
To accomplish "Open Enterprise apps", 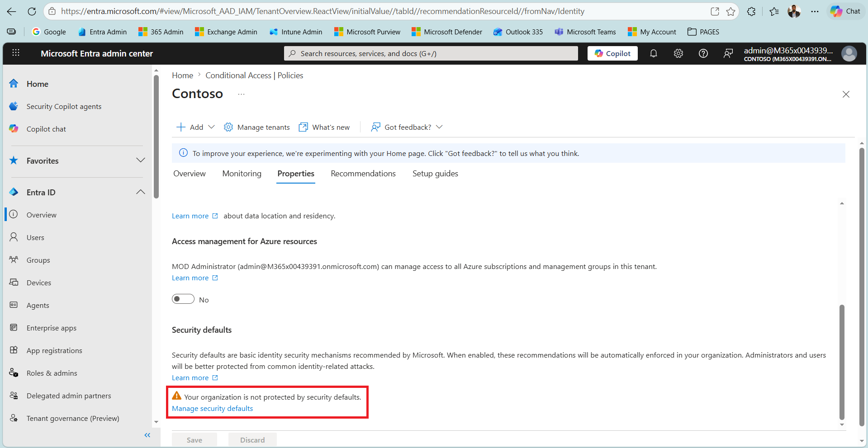I will pos(51,328).
